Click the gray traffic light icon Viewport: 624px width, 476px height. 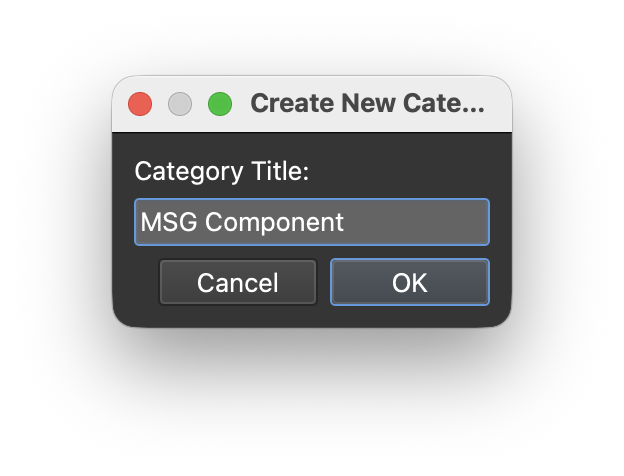pos(180,104)
